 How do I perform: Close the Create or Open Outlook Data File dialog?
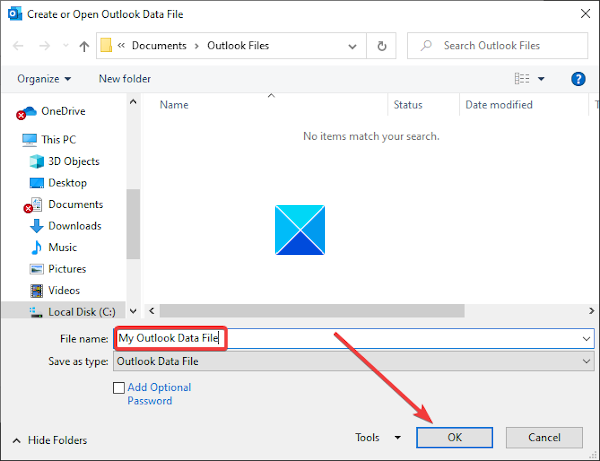tap(585, 14)
